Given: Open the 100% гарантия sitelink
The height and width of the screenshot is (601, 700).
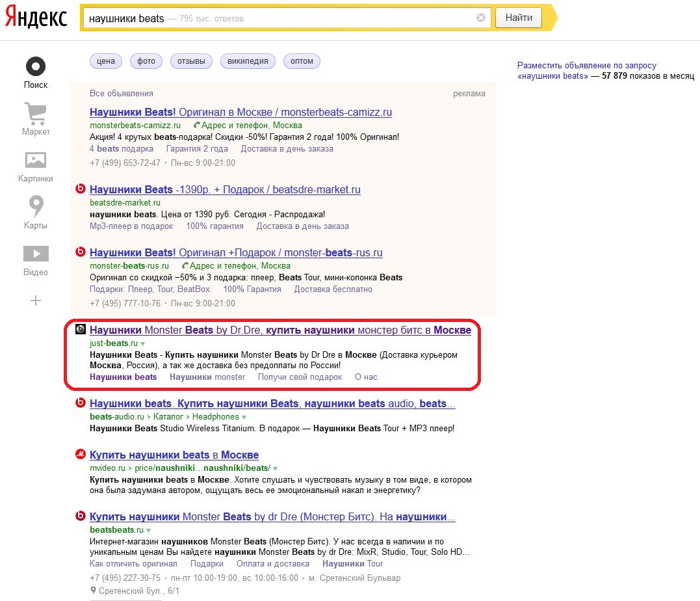Looking at the screenshot, I should click(214, 226).
